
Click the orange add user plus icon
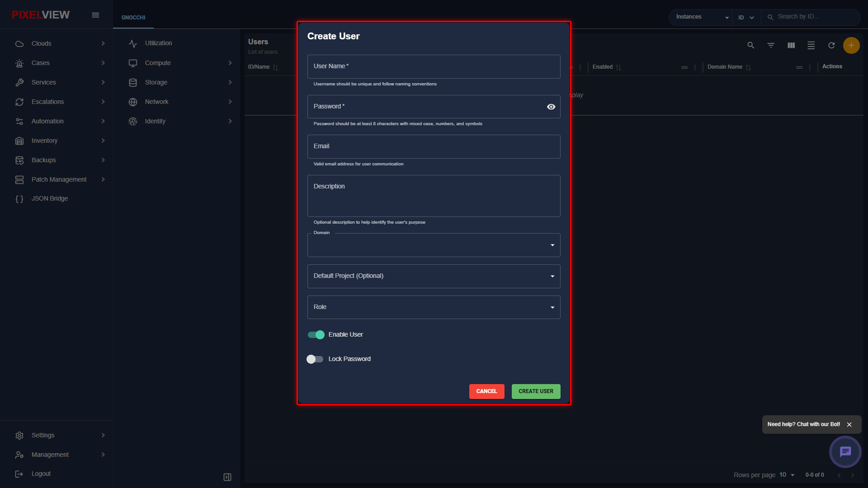tap(851, 45)
